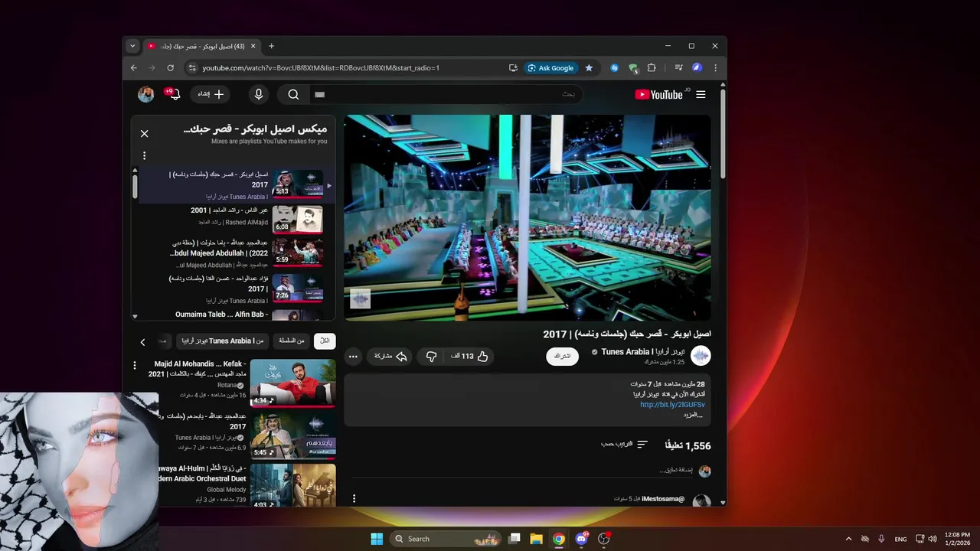This screenshot has height=551, width=980.
Task: Start voice search with the microphone icon
Action: pyautogui.click(x=259, y=94)
